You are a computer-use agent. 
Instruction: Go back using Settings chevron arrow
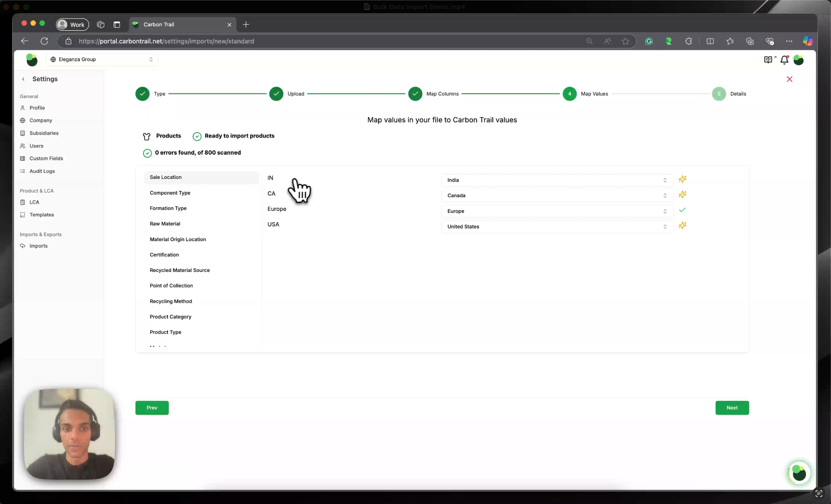pyautogui.click(x=23, y=79)
